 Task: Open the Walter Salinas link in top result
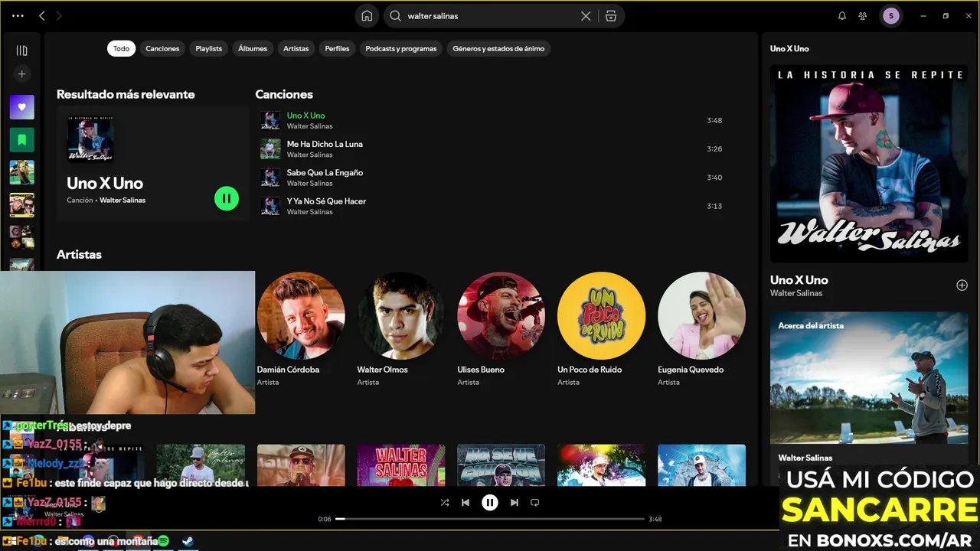click(122, 201)
